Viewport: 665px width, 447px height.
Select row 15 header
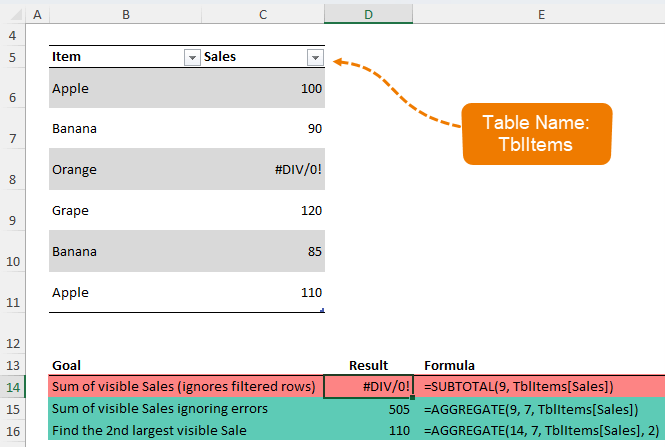[12, 409]
